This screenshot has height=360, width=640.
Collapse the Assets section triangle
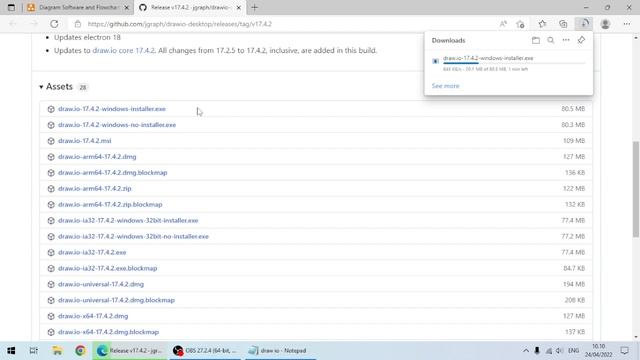tap(41, 87)
